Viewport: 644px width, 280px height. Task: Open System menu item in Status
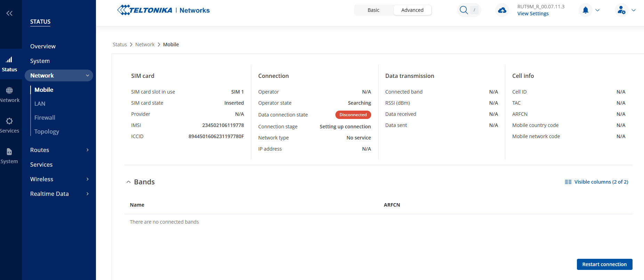40,61
